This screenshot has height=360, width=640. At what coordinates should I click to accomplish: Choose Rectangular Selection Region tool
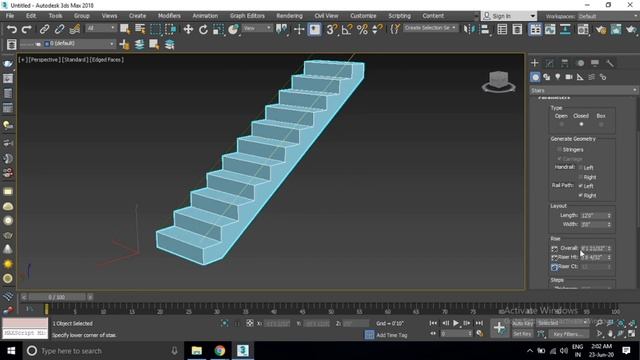point(156,29)
